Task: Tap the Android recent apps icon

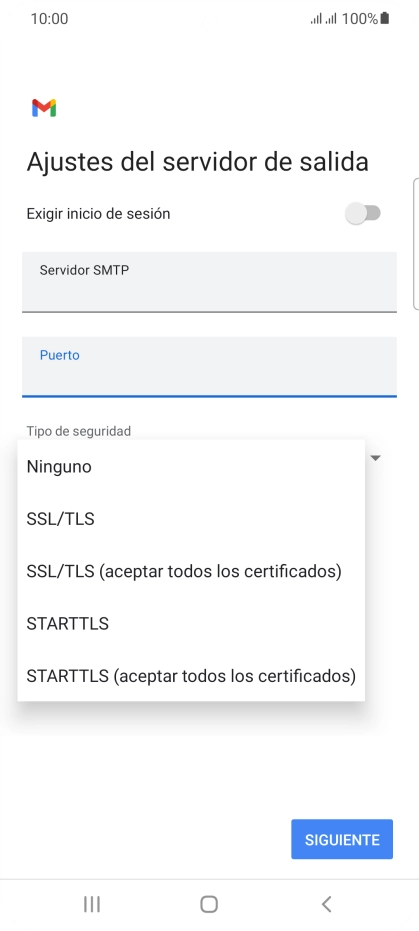Action: point(91,904)
